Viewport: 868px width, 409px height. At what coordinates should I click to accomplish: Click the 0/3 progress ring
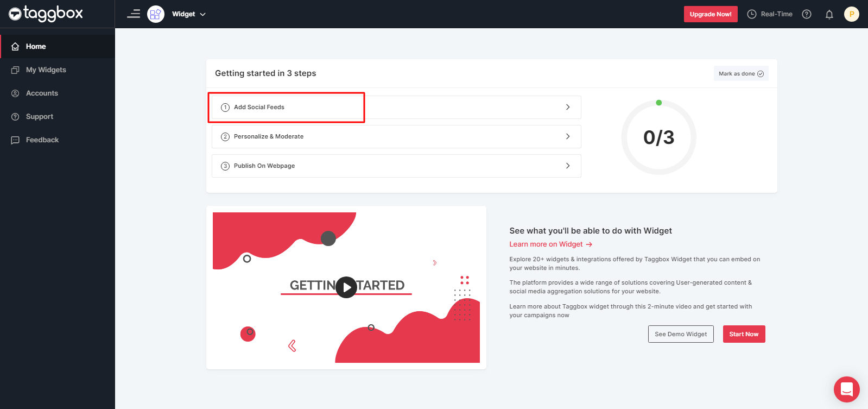(x=658, y=137)
